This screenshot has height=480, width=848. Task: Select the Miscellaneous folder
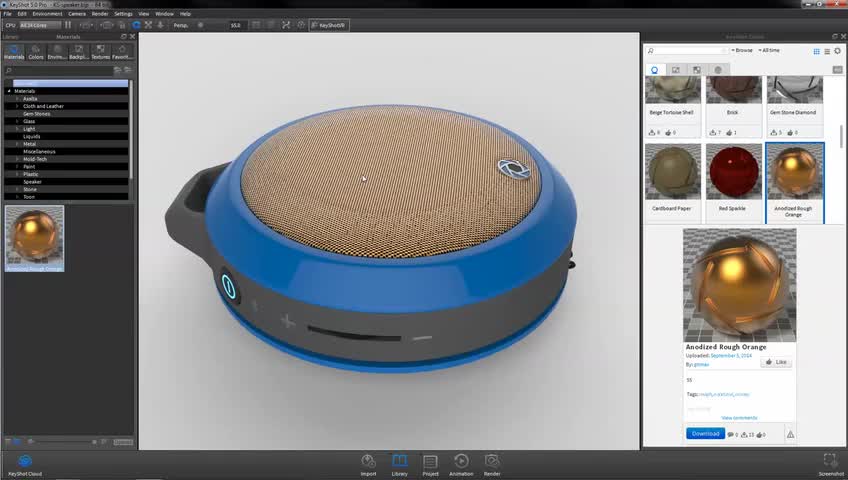pyautogui.click(x=39, y=151)
